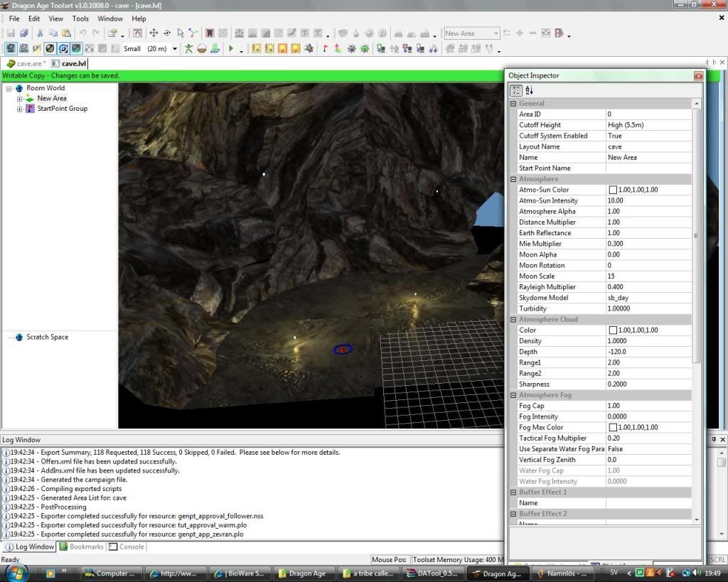Image resolution: width=728 pixels, height=582 pixels.
Task: Click the paste clipboard toolbar icon
Action: [66, 33]
